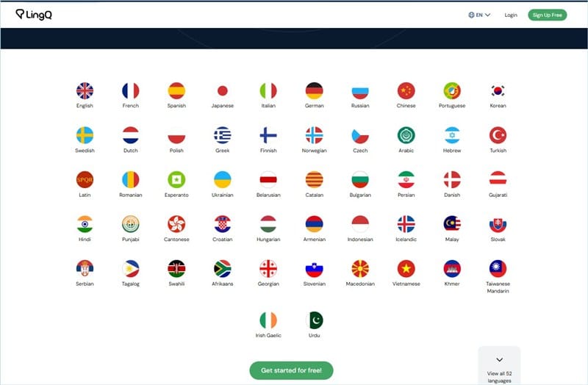Choose the Punjabi language icon
Screen dimensions: 588x385
point(131,224)
